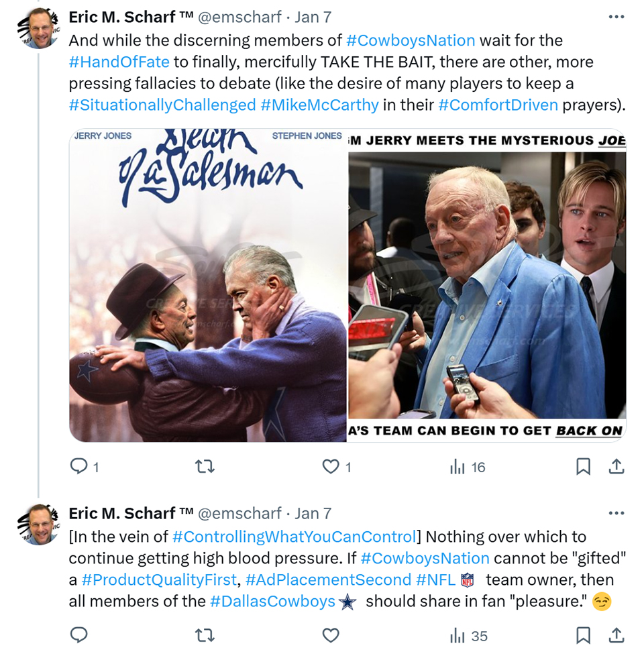Open the #MikeMcCarthy hashtag link

click(x=320, y=105)
